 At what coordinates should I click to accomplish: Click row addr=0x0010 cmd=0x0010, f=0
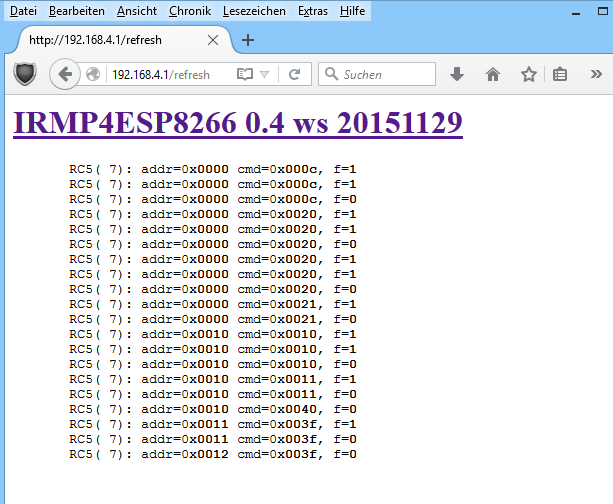tap(213, 364)
